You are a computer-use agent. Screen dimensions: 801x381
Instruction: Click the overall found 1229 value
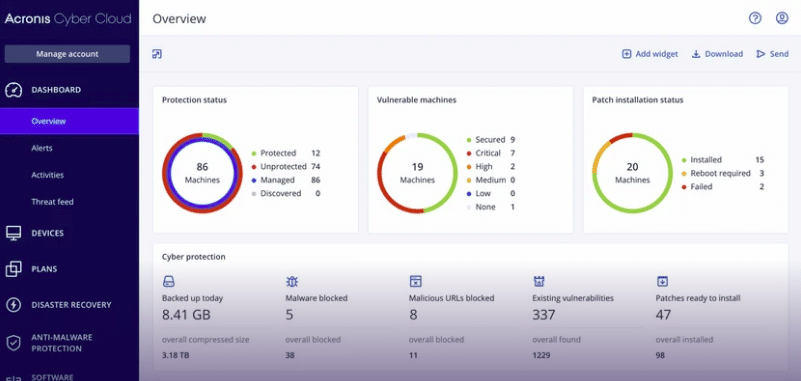(x=540, y=356)
